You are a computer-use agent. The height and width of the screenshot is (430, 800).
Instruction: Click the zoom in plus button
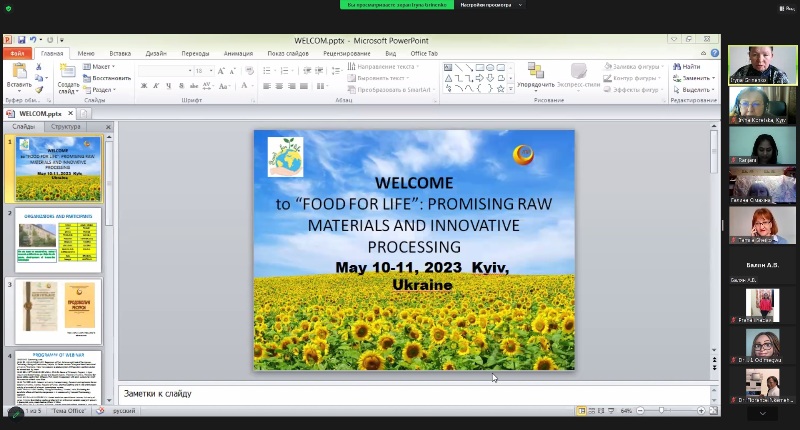[x=701, y=411]
